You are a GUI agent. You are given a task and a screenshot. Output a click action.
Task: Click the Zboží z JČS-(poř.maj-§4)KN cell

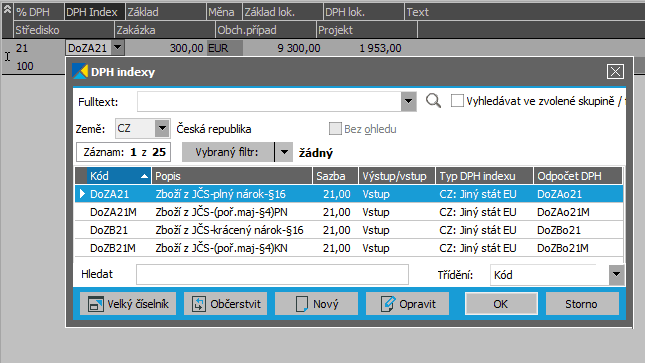click(x=221, y=248)
